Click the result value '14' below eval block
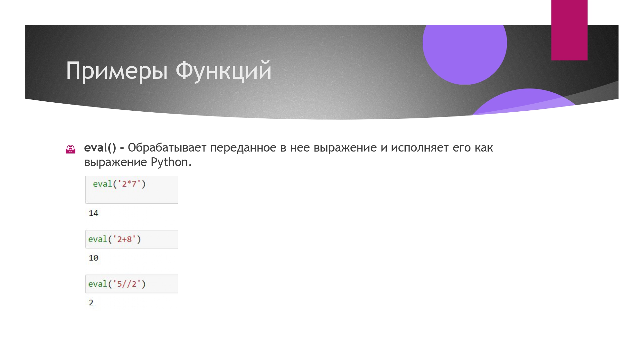 pyautogui.click(x=94, y=213)
